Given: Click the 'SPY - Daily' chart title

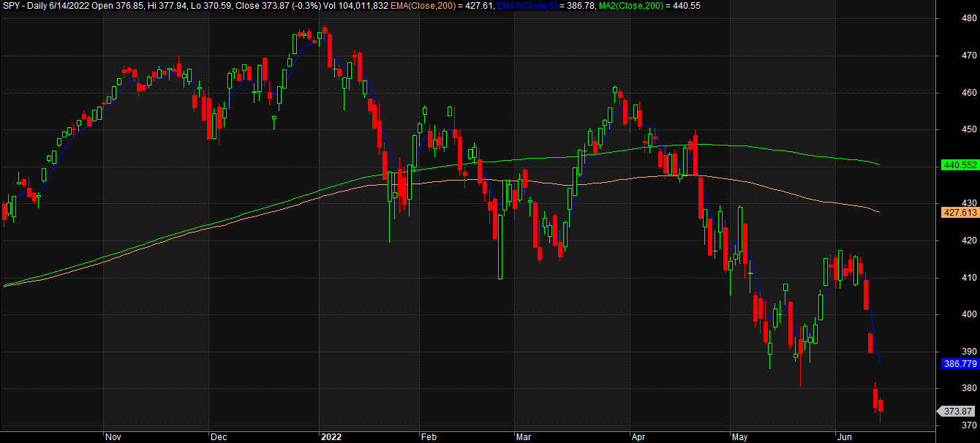Looking at the screenshot, I should click(x=26, y=5).
